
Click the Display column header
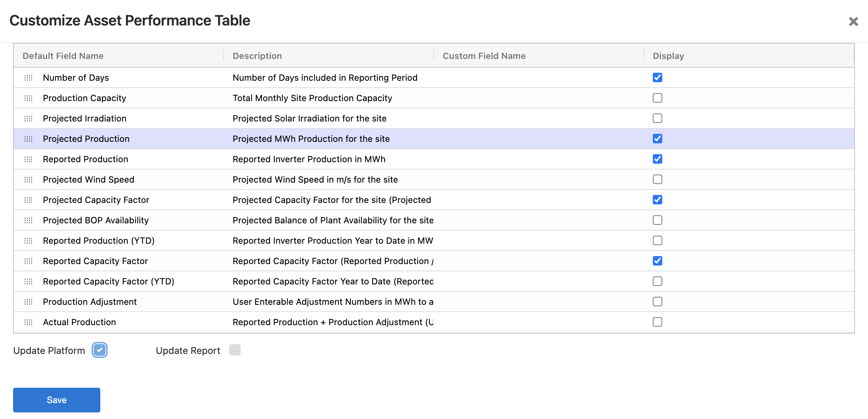coord(668,56)
